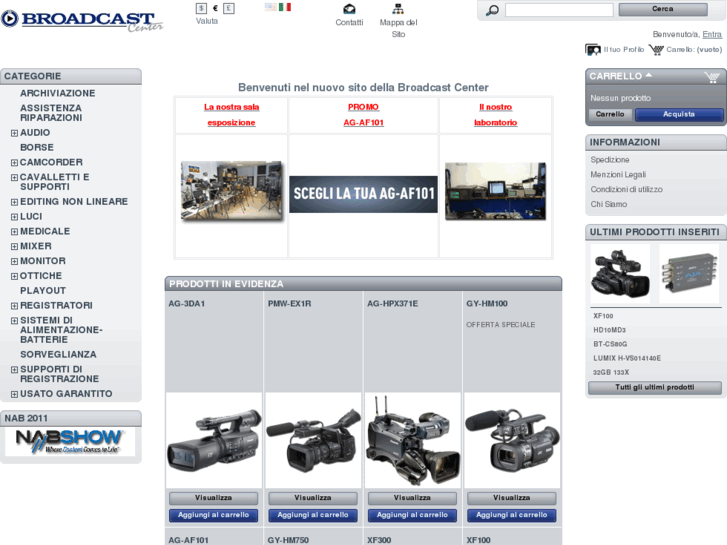Open the ARCHIVIAZIONE category
Image resolution: width=727 pixels, height=545 pixels.
tap(57, 93)
